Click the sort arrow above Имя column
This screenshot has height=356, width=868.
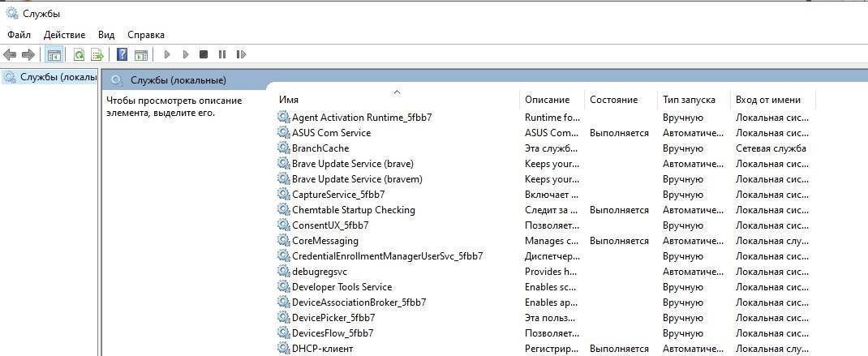(x=397, y=92)
